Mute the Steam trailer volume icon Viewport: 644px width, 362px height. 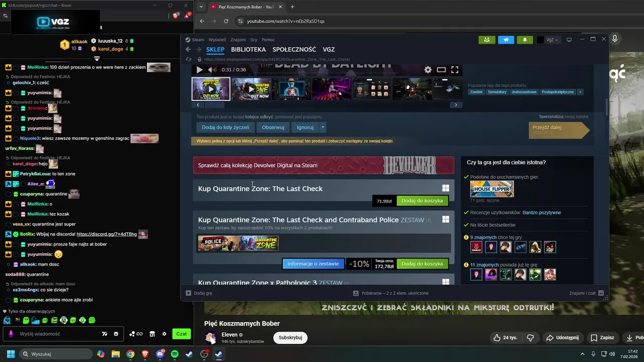click(212, 70)
